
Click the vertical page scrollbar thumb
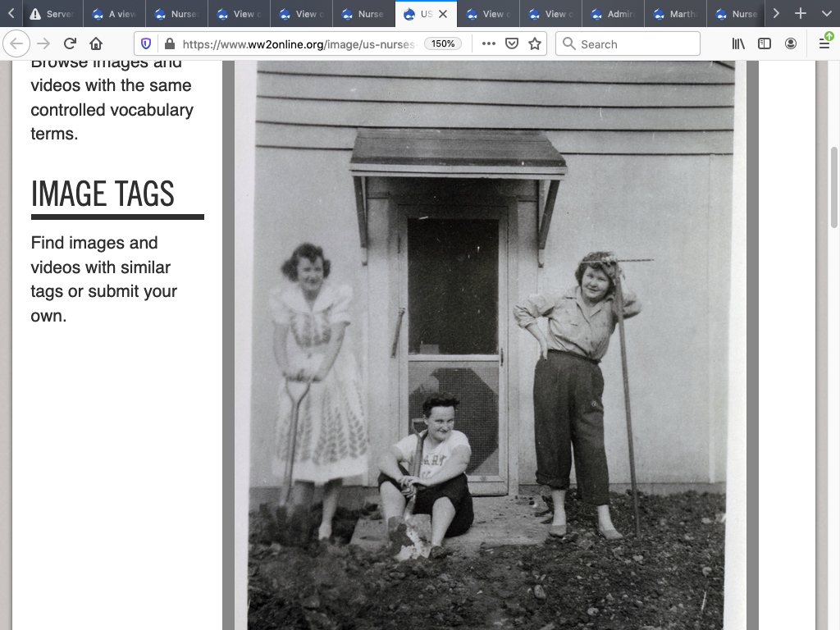(x=834, y=187)
